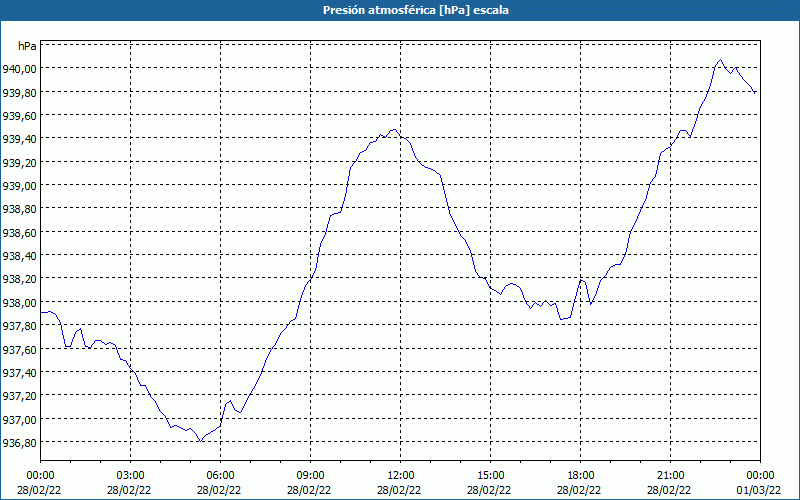The image size is (800, 500).
Task: Click the 'hPa' unit label
Action: coord(27,46)
